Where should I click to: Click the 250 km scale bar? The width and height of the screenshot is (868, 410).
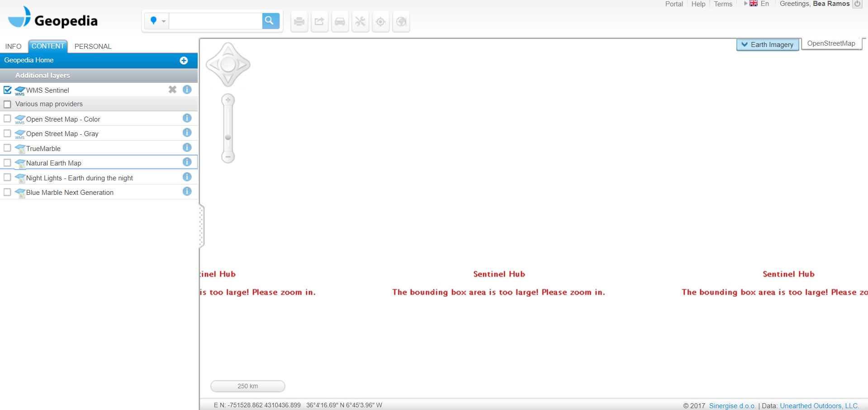coord(248,386)
